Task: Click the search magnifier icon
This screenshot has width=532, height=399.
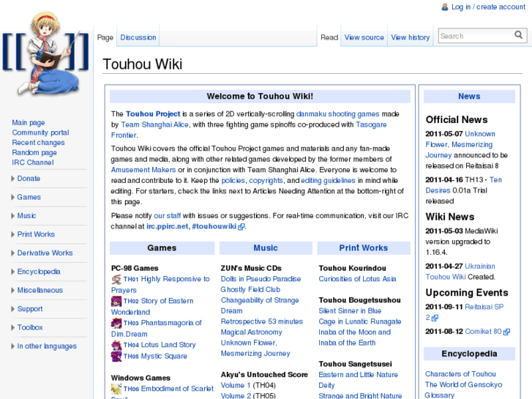Action: click(x=518, y=35)
